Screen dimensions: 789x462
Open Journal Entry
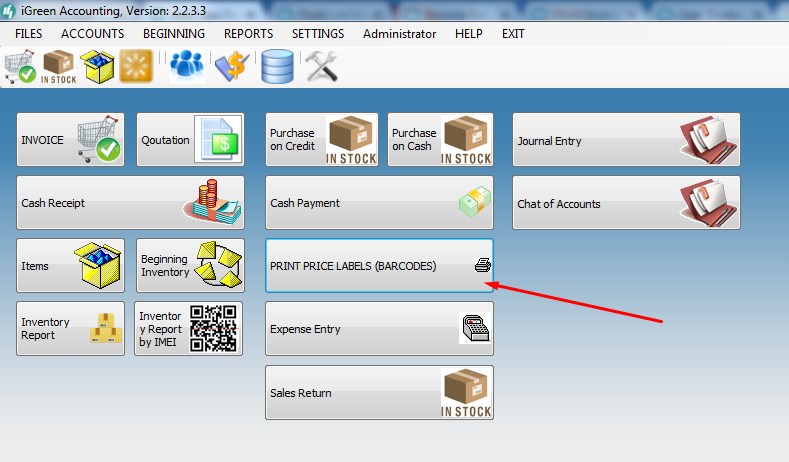626,139
